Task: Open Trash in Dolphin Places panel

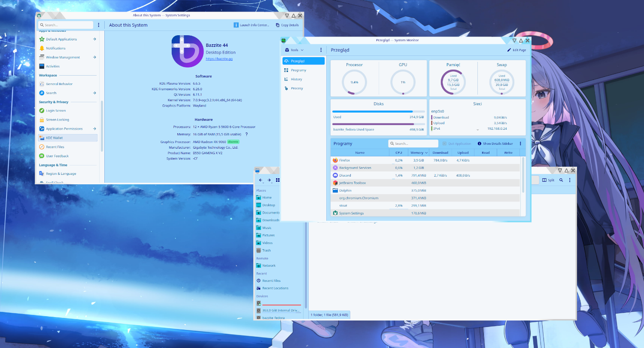Action: [x=280, y=250]
